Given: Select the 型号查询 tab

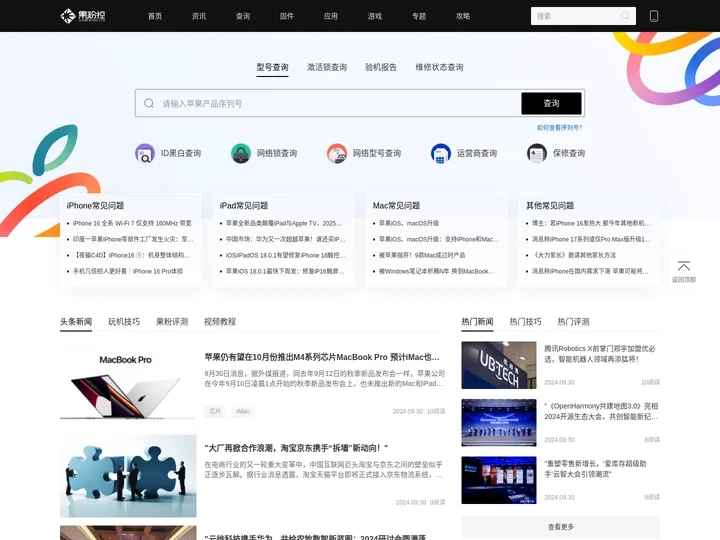Looking at the screenshot, I should (x=272, y=67).
